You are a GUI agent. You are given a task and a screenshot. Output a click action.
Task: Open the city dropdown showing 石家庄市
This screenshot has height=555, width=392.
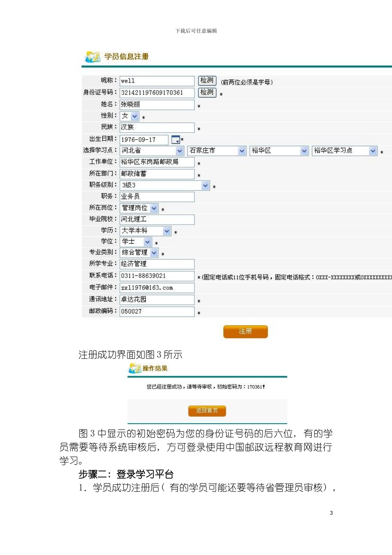(217, 151)
